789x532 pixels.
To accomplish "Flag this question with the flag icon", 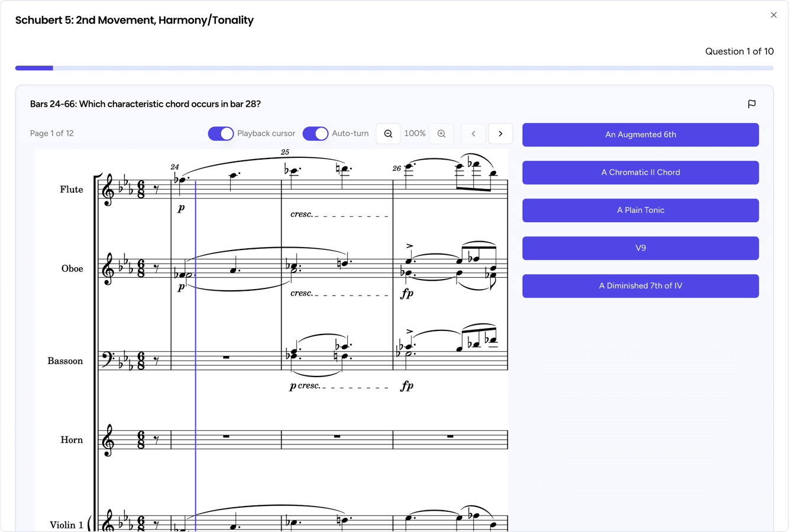I will click(x=752, y=104).
